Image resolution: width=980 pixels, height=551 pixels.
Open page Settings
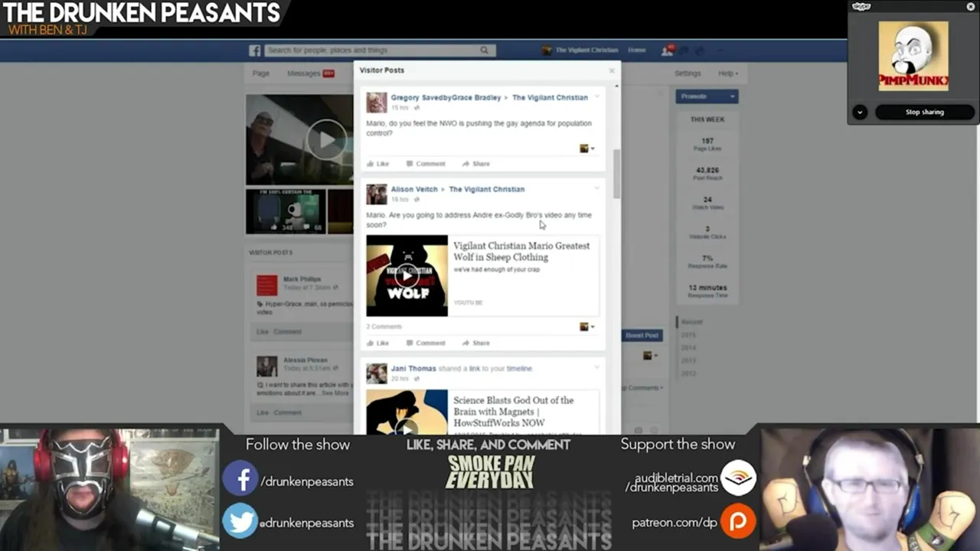click(x=688, y=73)
